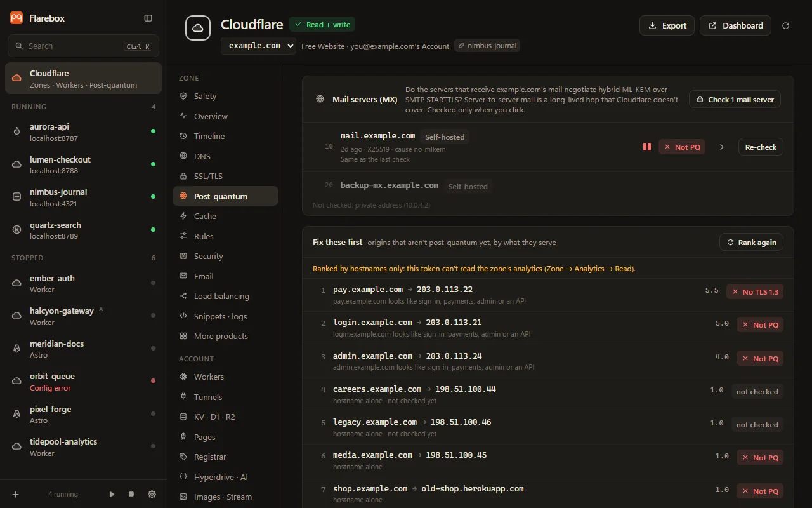Click the Read + write permission badge
The height and width of the screenshot is (508, 812).
pyautogui.click(x=322, y=25)
